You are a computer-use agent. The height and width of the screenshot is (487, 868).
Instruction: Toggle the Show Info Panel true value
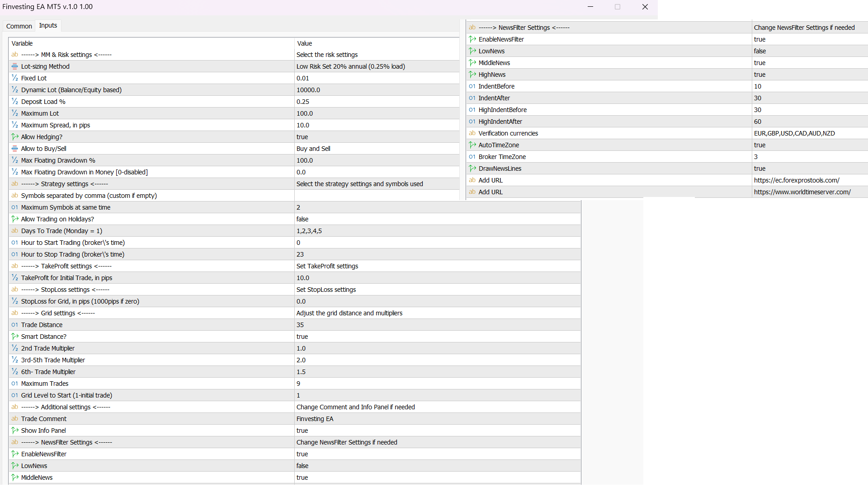pyautogui.click(x=302, y=431)
